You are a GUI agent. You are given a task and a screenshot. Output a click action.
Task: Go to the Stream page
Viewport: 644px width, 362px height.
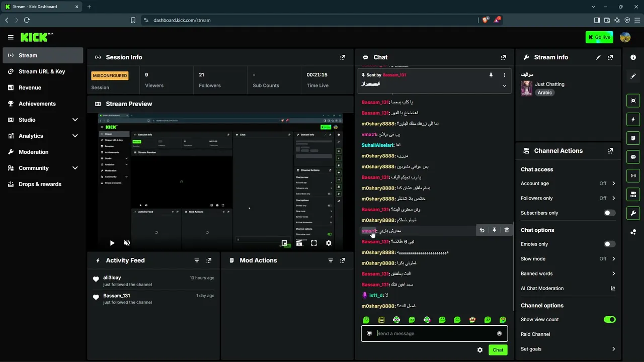pos(43,55)
